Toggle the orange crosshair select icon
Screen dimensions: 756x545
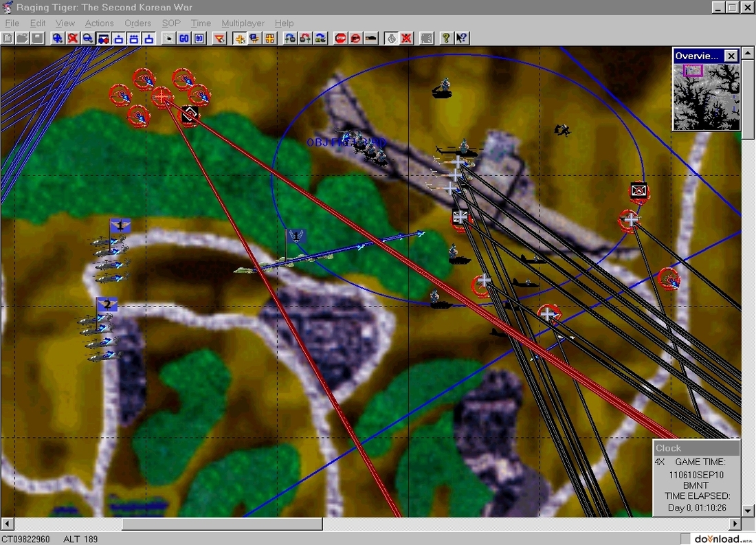[x=240, y=38]
